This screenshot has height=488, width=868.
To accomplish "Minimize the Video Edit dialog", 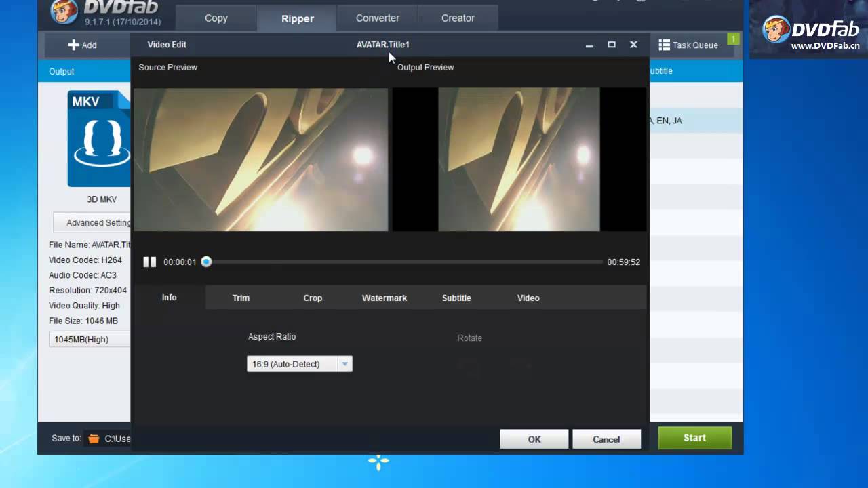I will point(589,45).
